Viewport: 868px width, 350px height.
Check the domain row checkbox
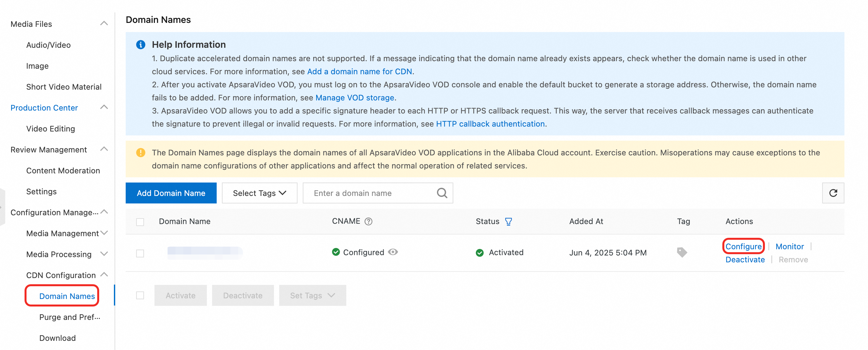pyautogui.click(x=140, y=253)
